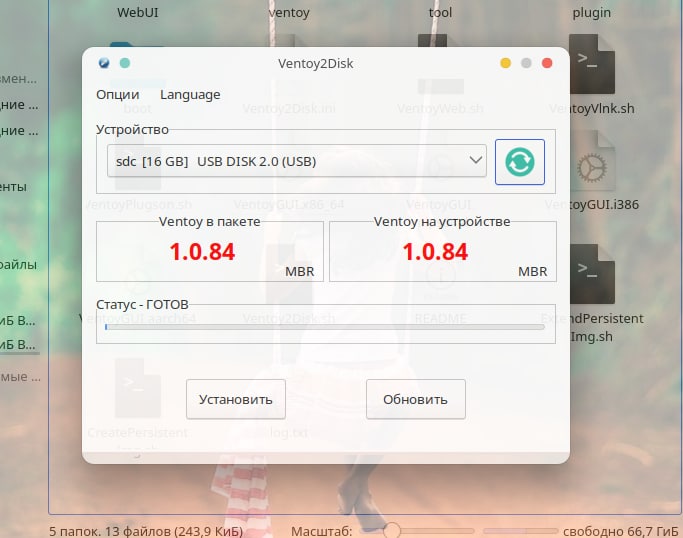The width and height of the screenshot is (683, 538).
Task: Open the Опции menu
Action: [118, 95]
